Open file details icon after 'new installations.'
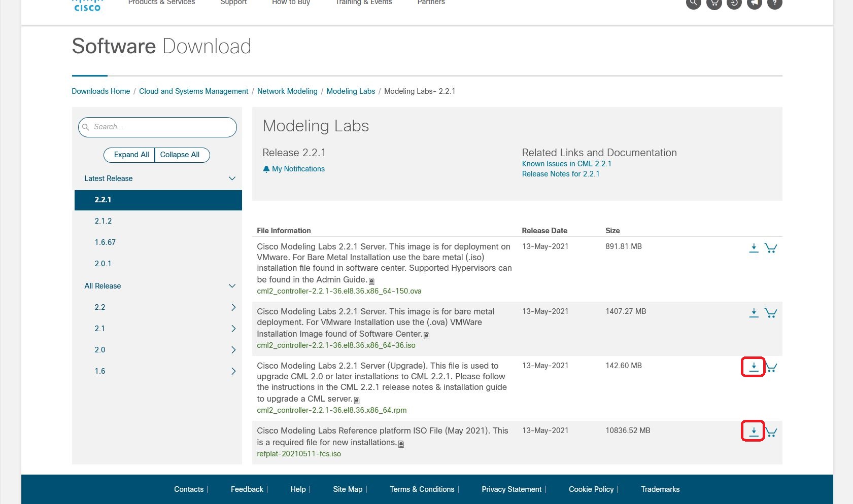The image size is (853, 504). [x=401, y=444]
